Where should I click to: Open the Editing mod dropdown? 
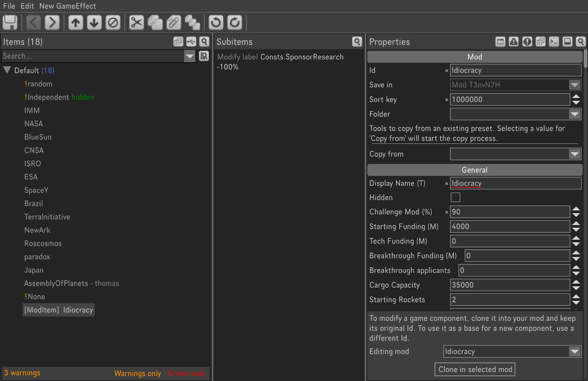click(x=574, y=352)
